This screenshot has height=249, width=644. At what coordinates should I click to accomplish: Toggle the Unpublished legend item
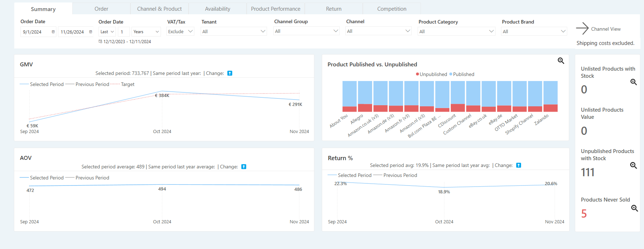[x=433, y=74]
